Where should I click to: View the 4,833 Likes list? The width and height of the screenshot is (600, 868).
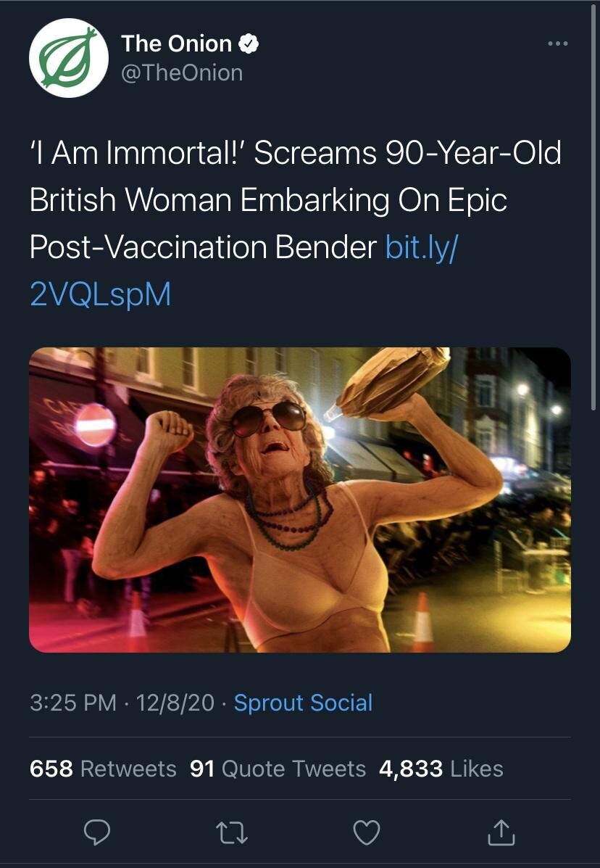(x=441, y=769)
